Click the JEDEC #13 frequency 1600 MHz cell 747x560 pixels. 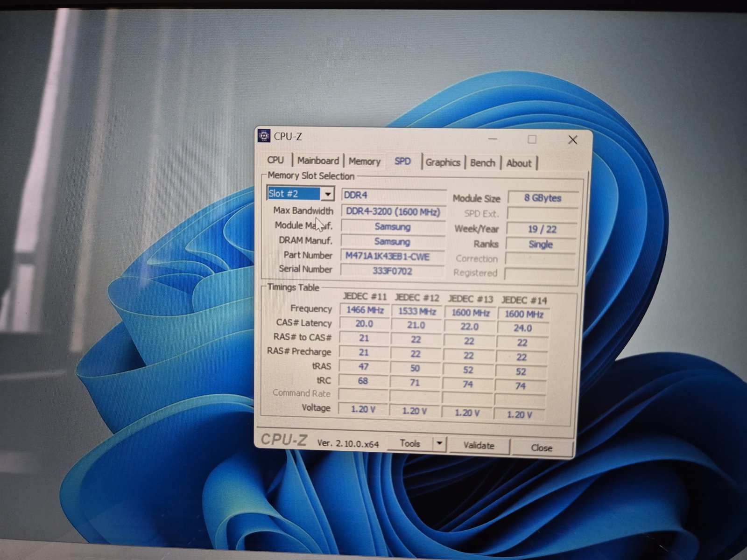[x=470, y=313]
